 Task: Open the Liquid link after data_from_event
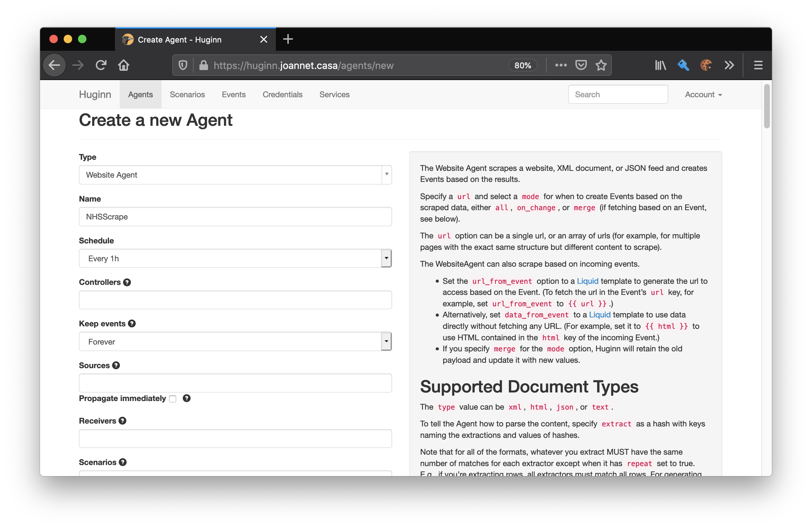(600, 315)
